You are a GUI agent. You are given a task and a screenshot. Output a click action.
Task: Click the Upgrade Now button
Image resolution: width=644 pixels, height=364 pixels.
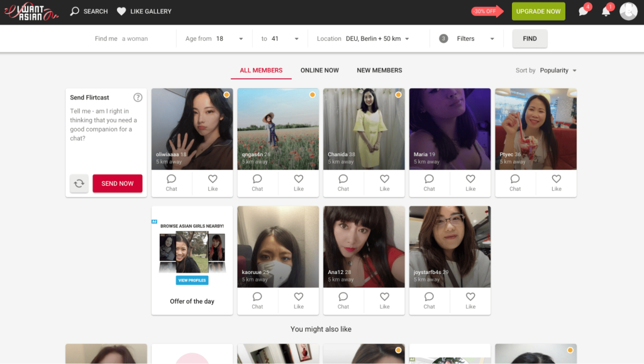pyautogui.click(x=538, y=11)
